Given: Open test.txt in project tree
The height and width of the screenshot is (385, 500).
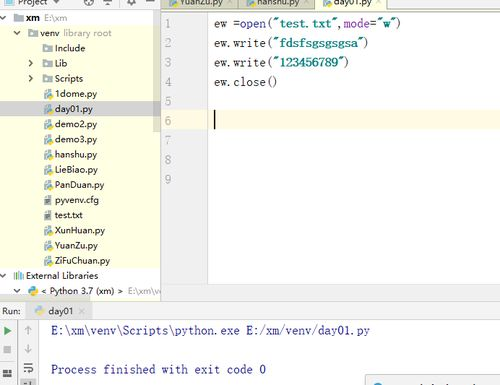Looking at the screenshot, I should pyautogui.click(x=68, y=215).
